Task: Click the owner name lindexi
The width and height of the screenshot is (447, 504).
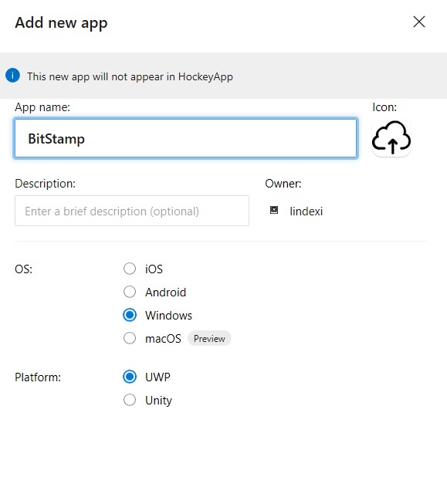Action: click(306, 211)
